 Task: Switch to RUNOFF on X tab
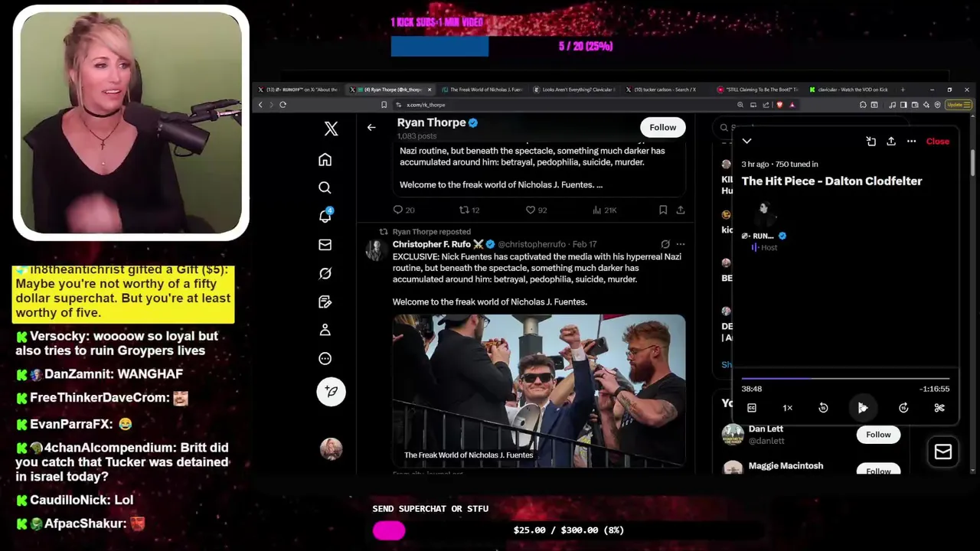click(301, 90)
